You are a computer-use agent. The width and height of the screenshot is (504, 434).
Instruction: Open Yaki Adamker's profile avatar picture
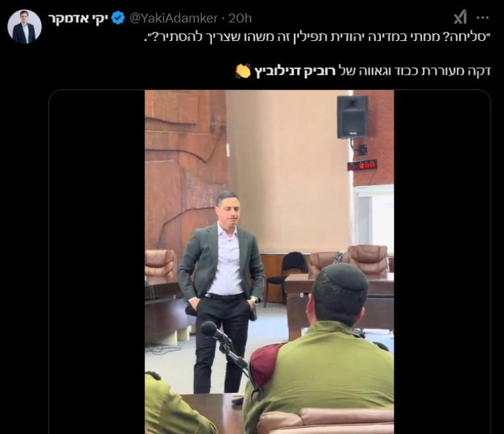click(24, 26)
